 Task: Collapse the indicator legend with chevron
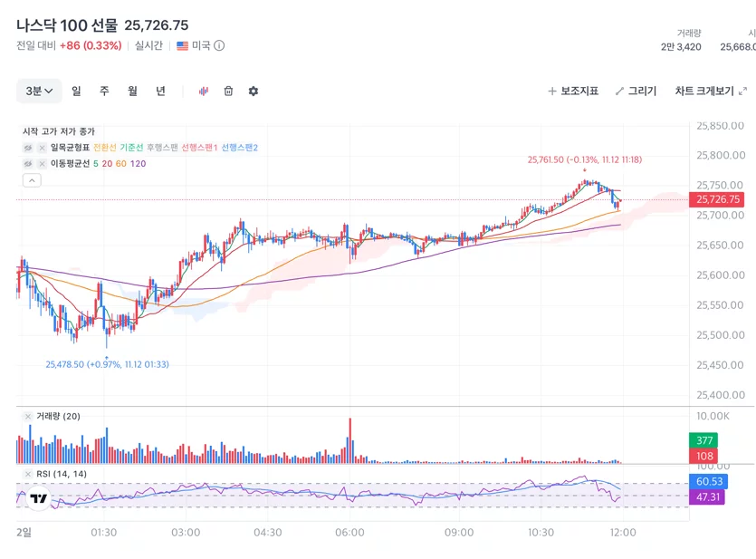coord(32,180)
